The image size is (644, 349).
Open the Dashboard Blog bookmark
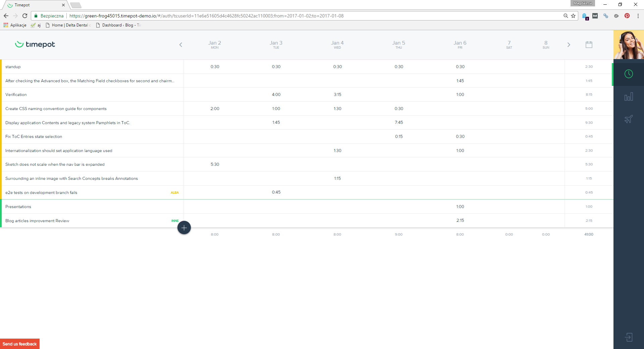[118, 25]
